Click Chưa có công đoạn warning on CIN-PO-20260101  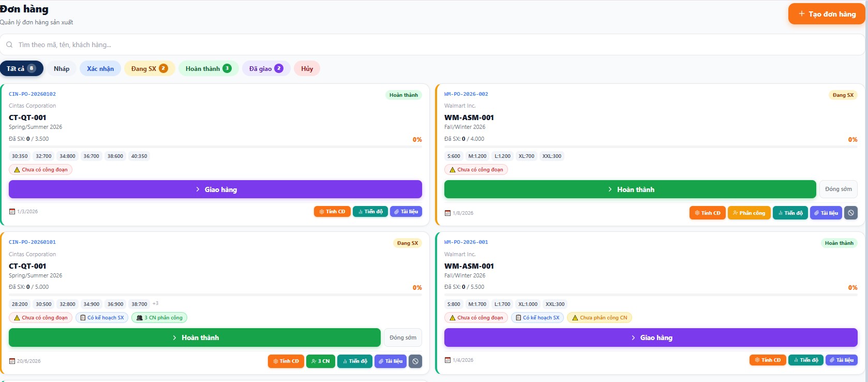(x=41, y=318)
